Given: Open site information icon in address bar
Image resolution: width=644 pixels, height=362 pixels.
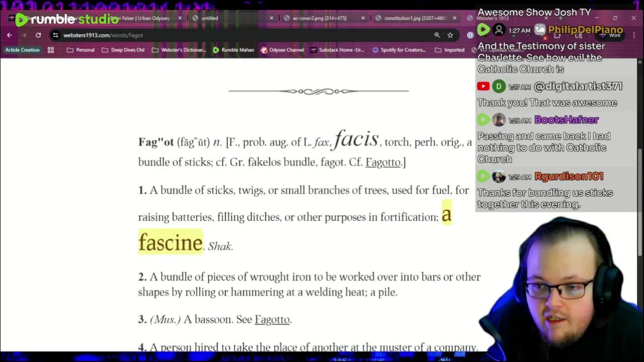Looking at the screenshot, I should click(x=56, y=35).
